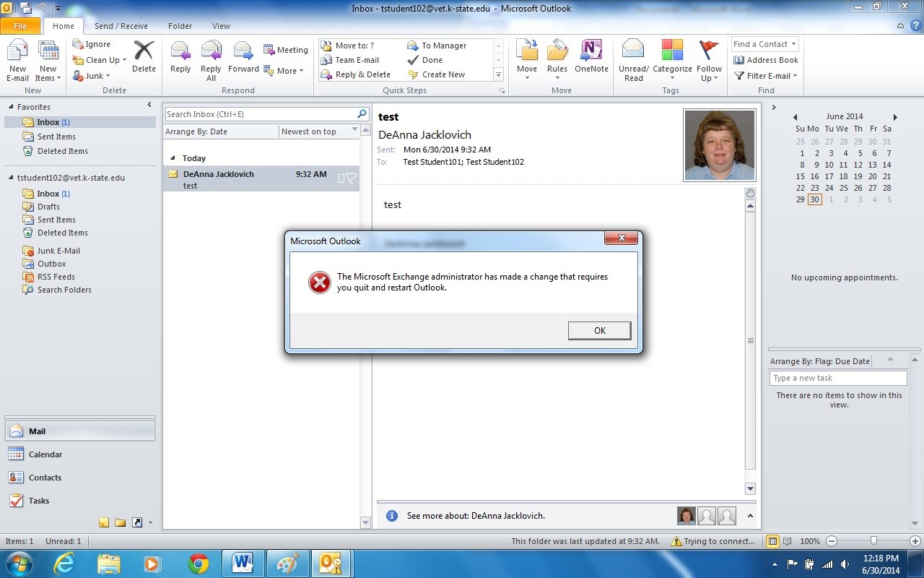Minimize the navigation pane
This screenshot has width=924, height=578.
point(149,105)
